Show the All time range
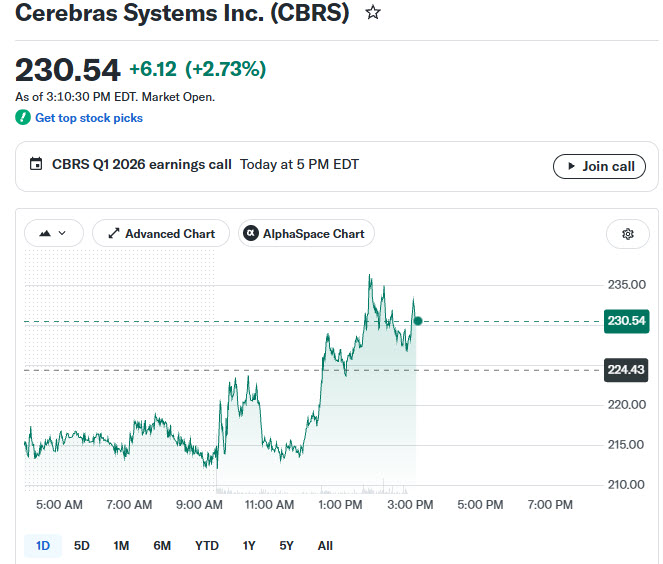Viewport: 663px width, 564px height. (325, 546)
